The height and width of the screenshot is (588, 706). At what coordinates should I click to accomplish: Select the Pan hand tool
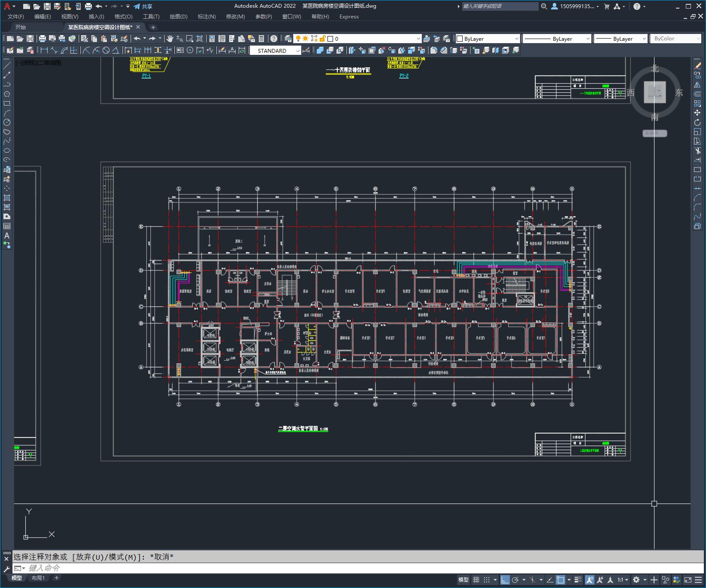[170, 39]
